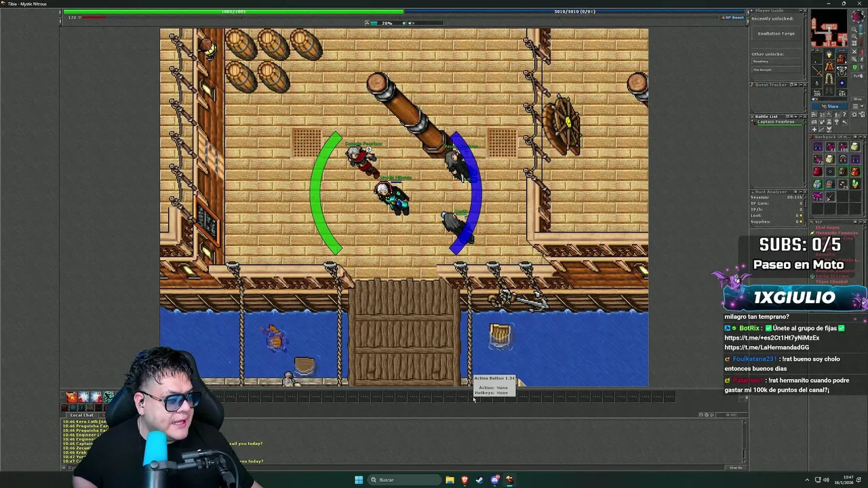
Task: Minimize the Player Guide panel
Action: click(801, 11)
